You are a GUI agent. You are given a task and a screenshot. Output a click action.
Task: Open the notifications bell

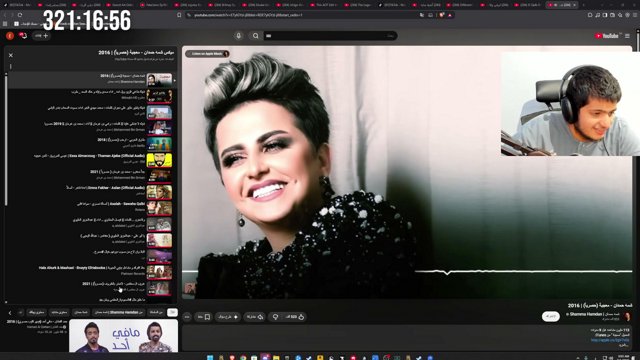tap(23, 36)
